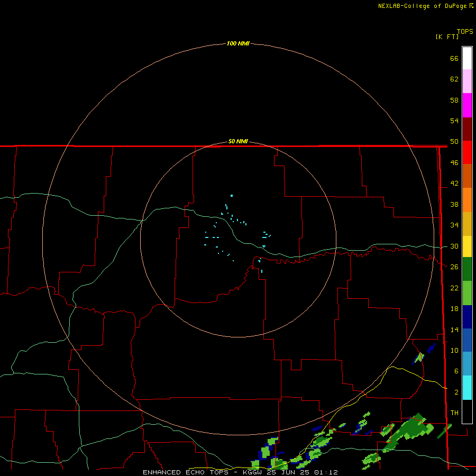Click the light blue 6 kft swatch

(467, 364)
